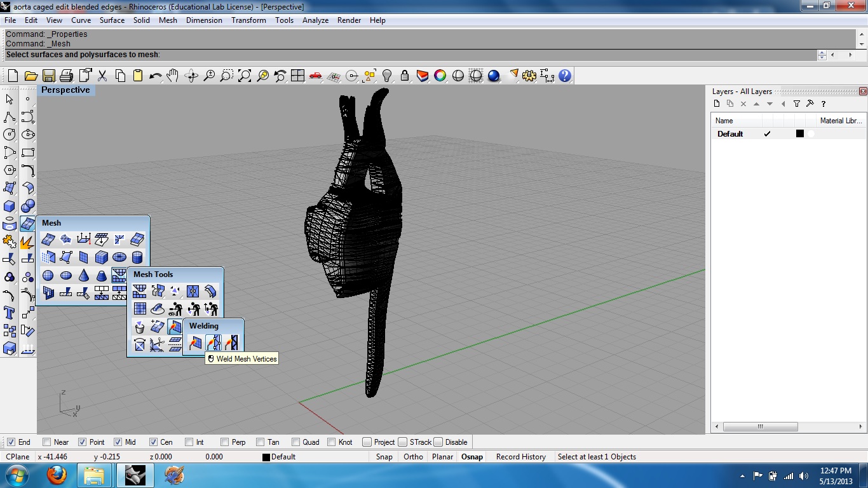The image size is (868, 488).
Task: Click the Cut scissors icon
Action: tap(102, 76)
